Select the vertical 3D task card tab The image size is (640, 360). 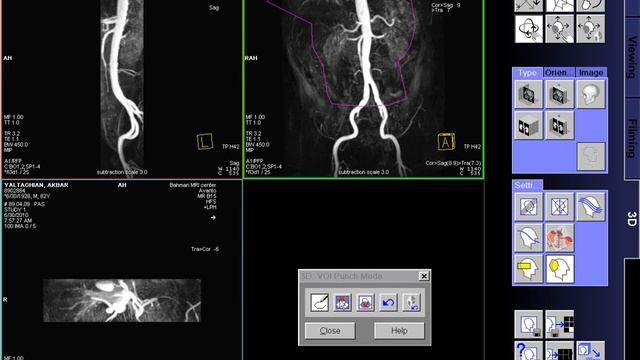pyautogui.click(x=632, y=219)
